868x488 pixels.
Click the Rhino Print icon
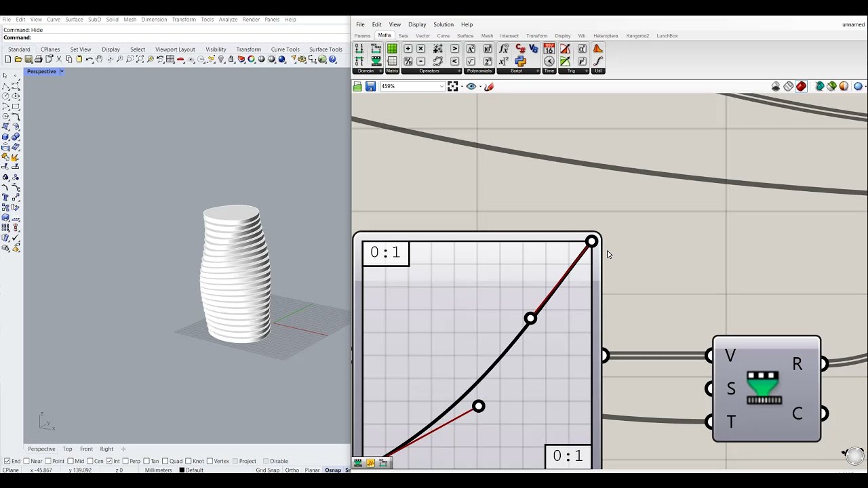(x=39, y=60)
